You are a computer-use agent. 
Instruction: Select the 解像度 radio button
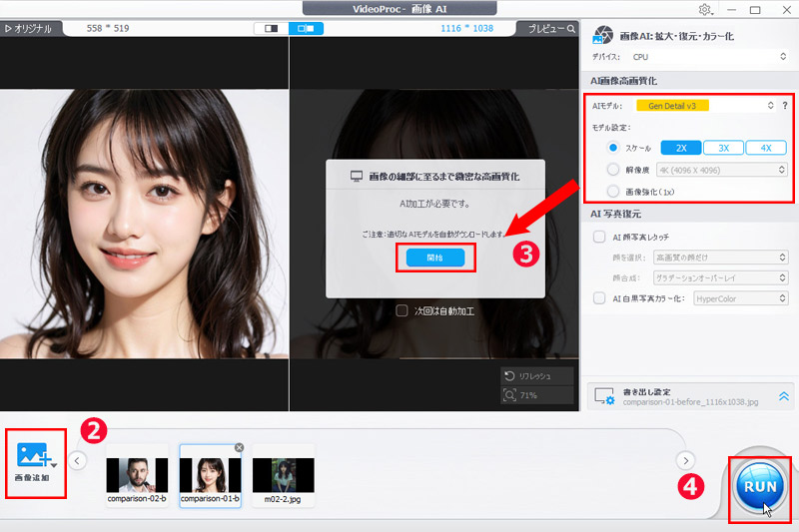(x=613, y=169)
